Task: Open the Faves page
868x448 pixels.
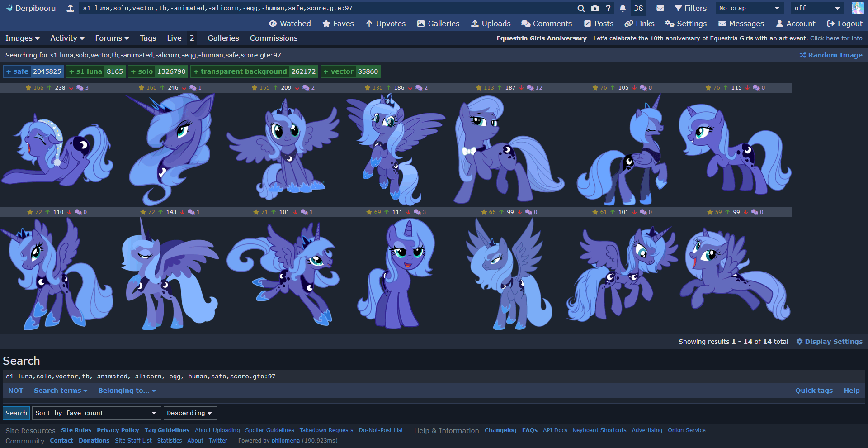Action: pyautogui.click(x=338, y=24)
